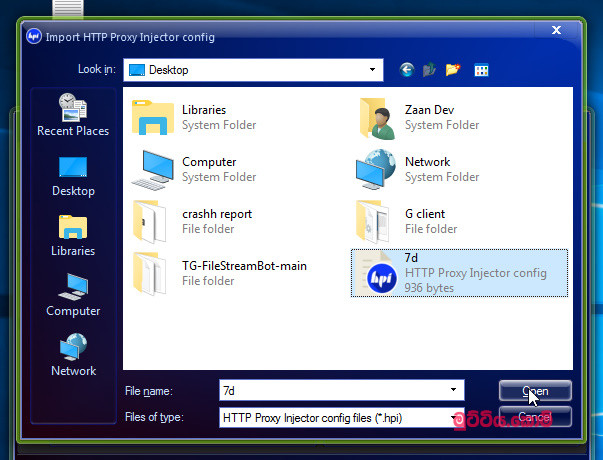Expand the Look in dropdown
Image resolution: width=603 pixels, height=460 pixels.
tap(372, 70)
